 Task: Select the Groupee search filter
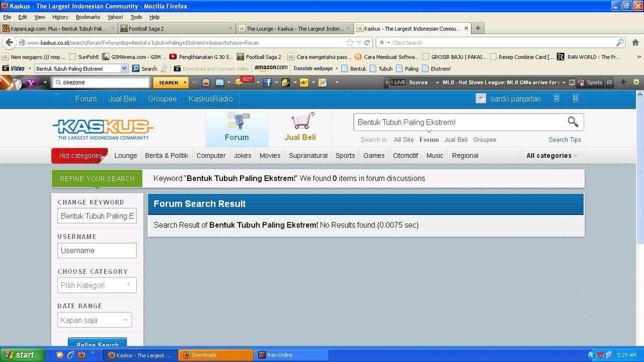(485, 140)
